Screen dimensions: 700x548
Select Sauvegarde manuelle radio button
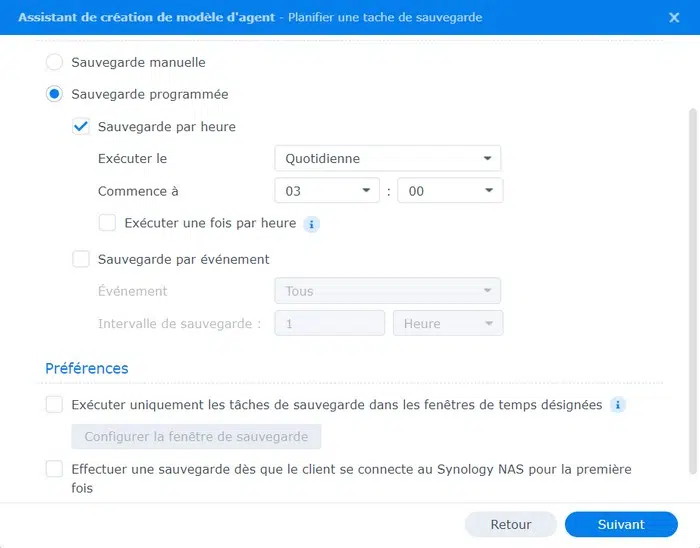(55, 62)
